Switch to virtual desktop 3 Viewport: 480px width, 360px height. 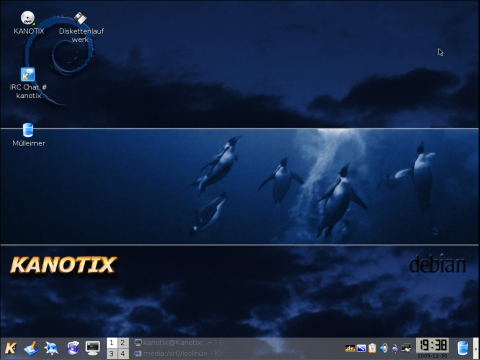(x=112, y=353)
